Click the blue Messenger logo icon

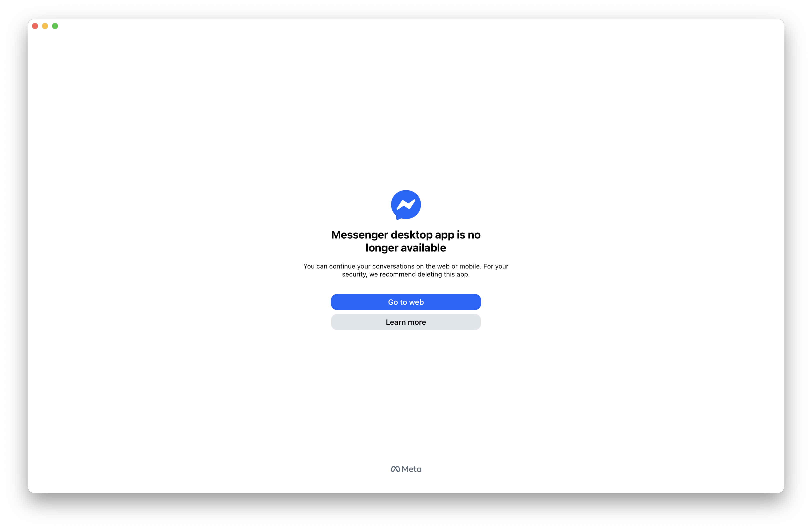[406, 205]
